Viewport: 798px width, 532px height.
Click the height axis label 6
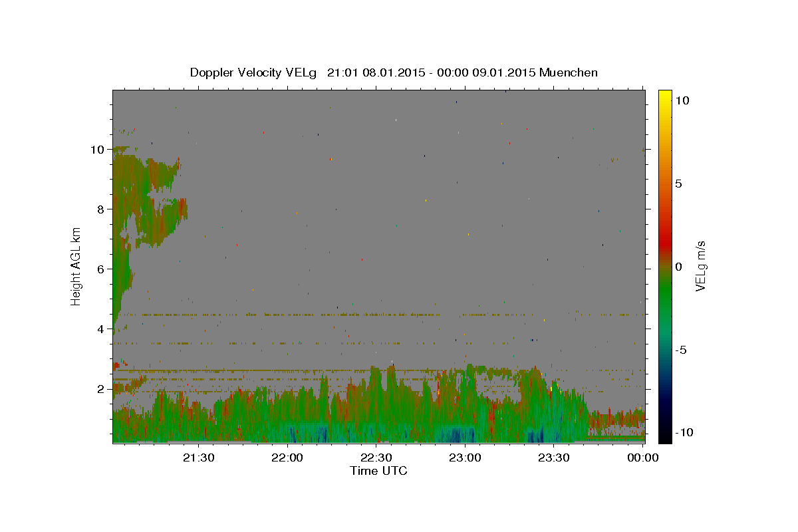coord(100,269)
